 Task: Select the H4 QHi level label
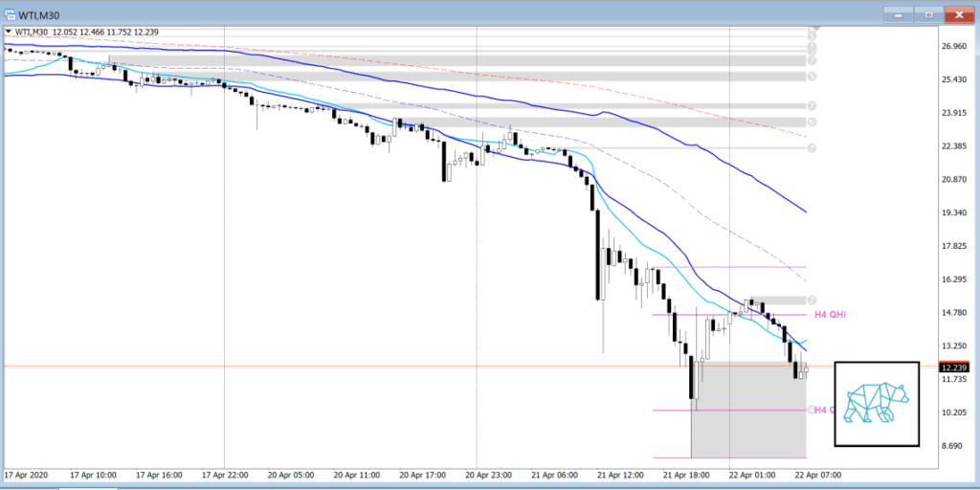[x=829, y=314]
